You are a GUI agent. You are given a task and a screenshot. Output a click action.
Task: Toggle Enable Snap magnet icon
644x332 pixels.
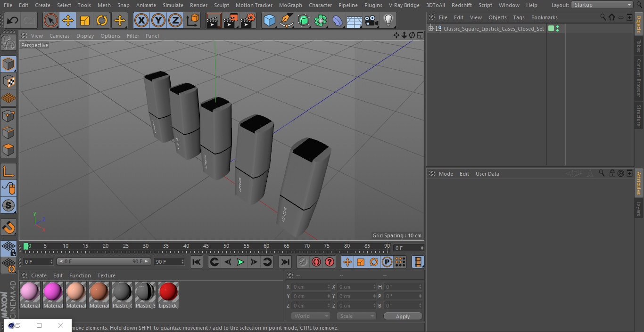(x=8, y=227)
